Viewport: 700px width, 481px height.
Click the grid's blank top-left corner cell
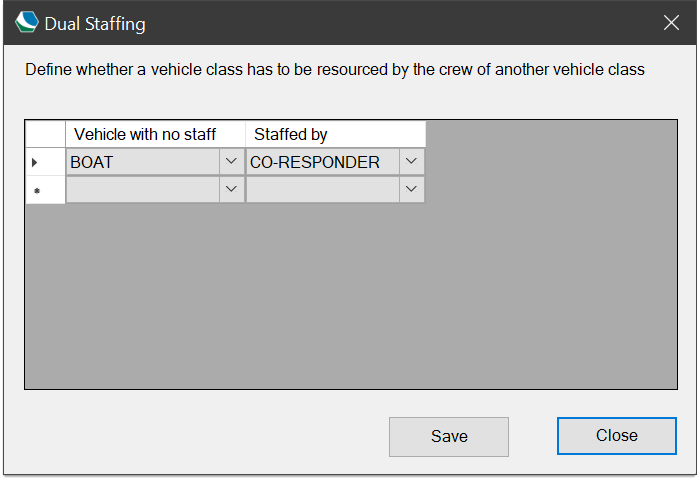tap(46, 134)
